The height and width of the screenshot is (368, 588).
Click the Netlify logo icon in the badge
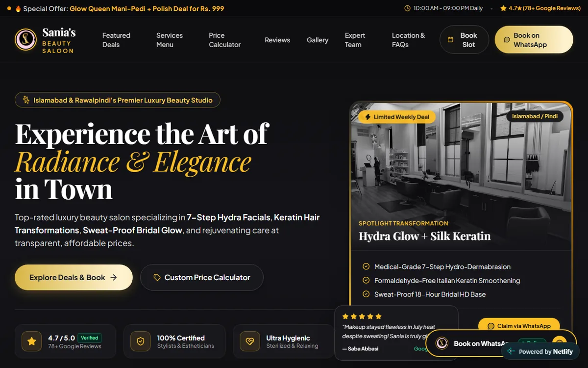(x=511, y=351)
